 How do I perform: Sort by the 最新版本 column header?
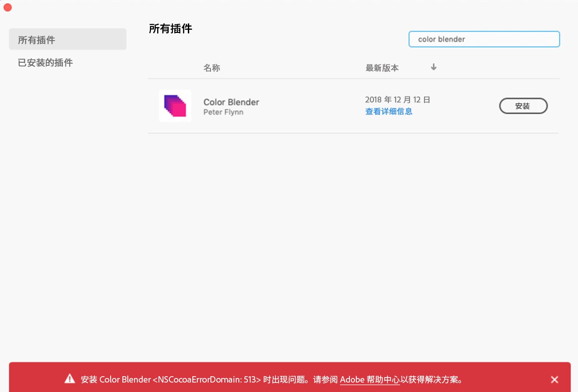tap(382, 68)
